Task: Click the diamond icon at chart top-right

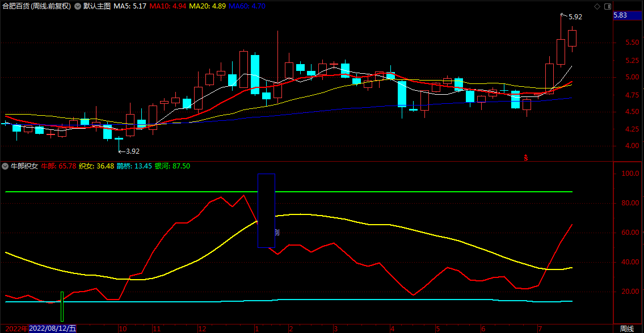Action: coord(597,6)
